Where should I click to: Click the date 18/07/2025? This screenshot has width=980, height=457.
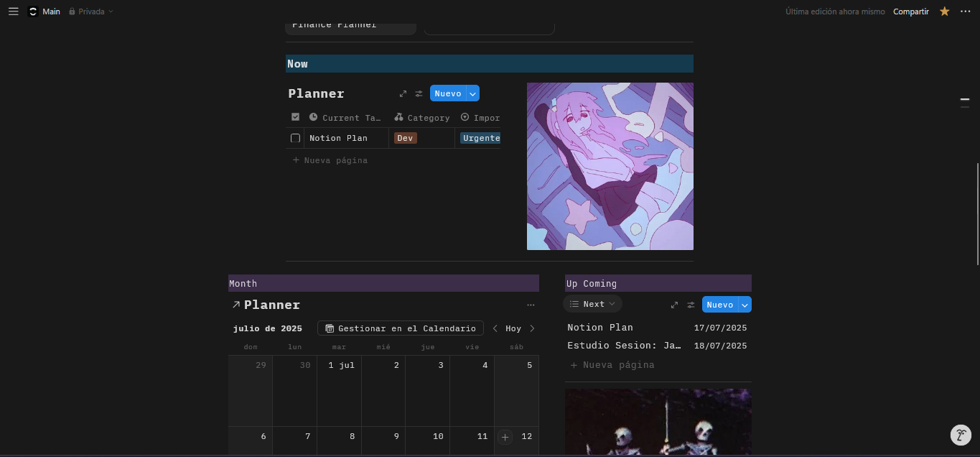pos(720,346)
